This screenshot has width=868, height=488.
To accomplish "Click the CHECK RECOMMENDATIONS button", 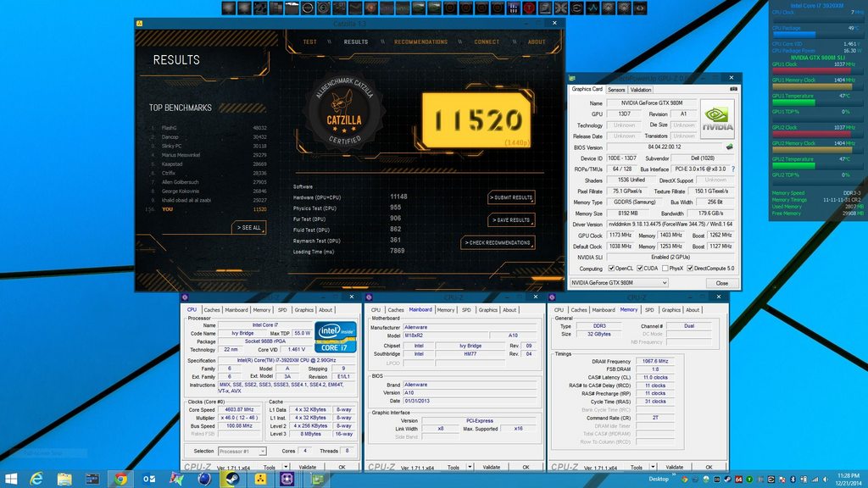I will pyautogui.click(x=498, y=243).
